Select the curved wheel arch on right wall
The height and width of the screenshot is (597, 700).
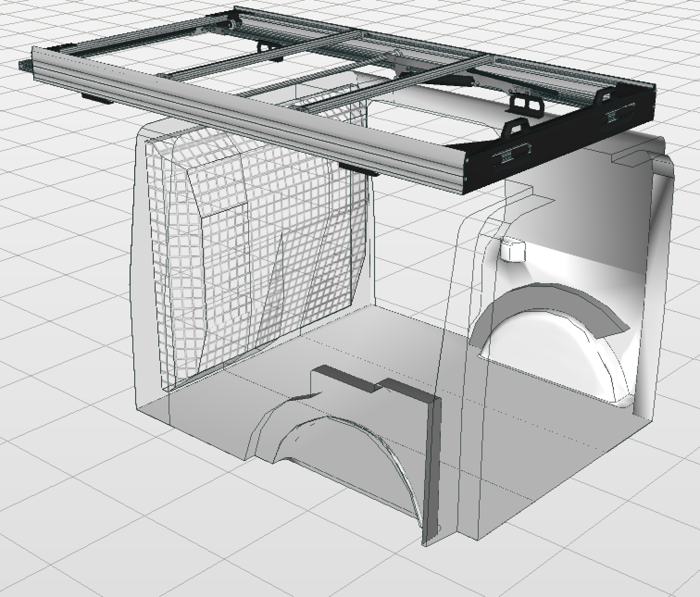(x=551, y=301)
